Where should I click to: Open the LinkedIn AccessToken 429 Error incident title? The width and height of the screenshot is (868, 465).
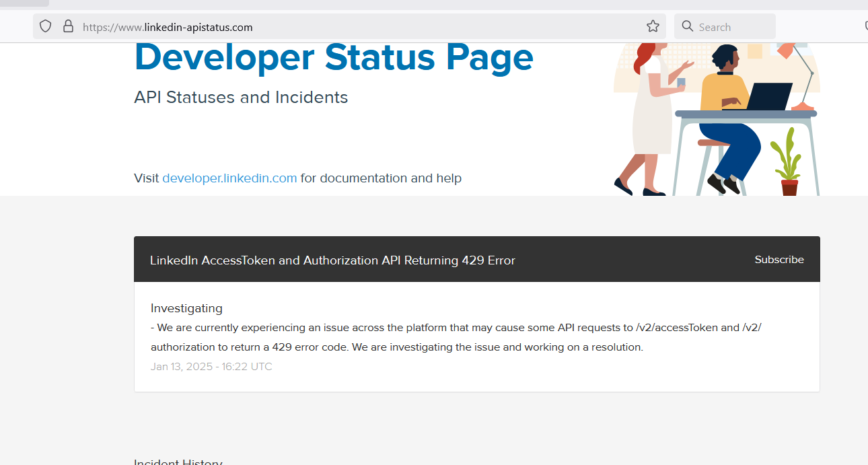[332, 260]
